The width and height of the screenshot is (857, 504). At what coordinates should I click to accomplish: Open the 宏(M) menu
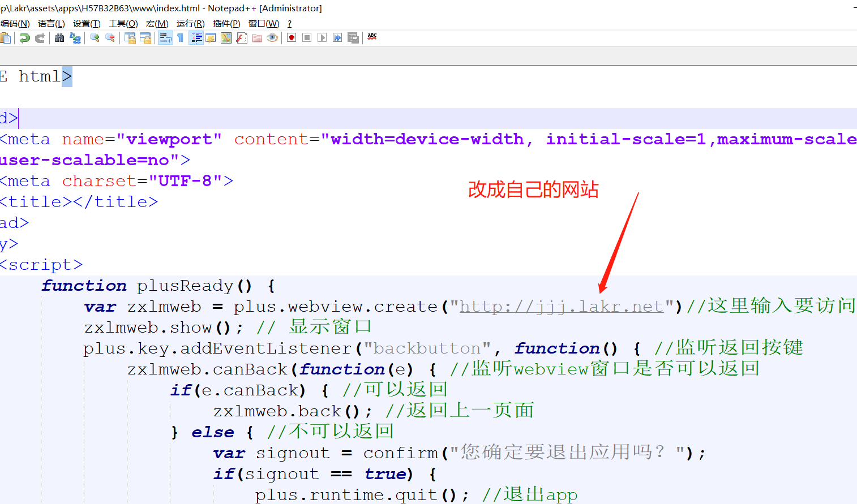157,23
